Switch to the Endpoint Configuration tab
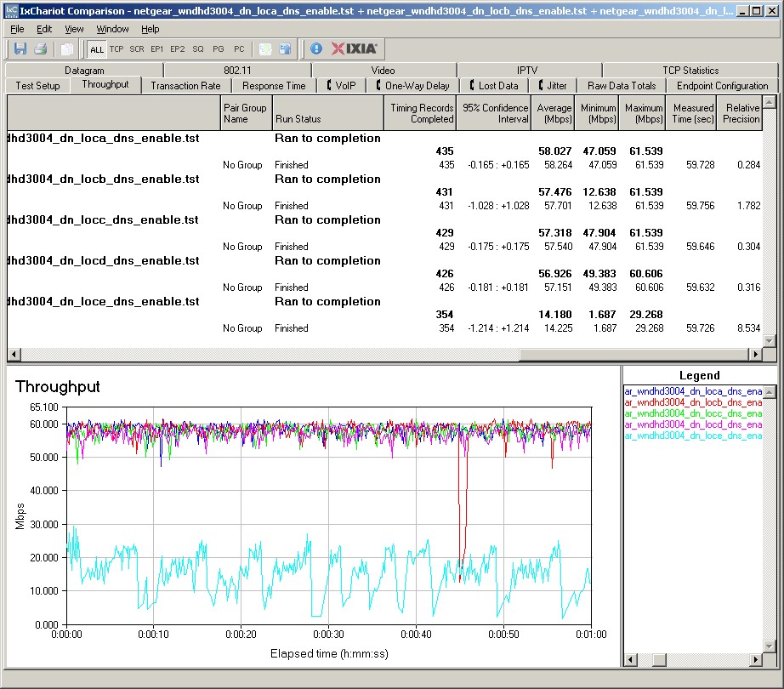The height and width of the screenshot is (689, 784). click(x=722, y=86)
